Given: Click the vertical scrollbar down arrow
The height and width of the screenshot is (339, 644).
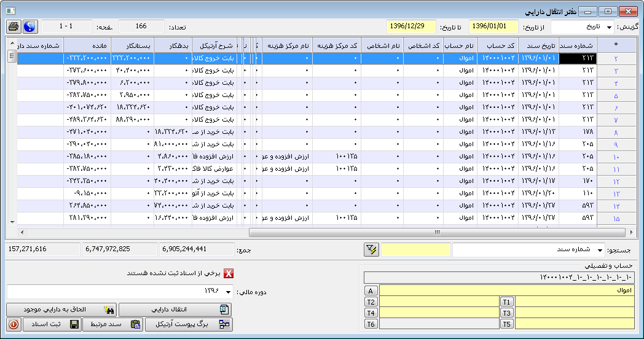Looking at the screenshot, I should [x=12, y=222].
